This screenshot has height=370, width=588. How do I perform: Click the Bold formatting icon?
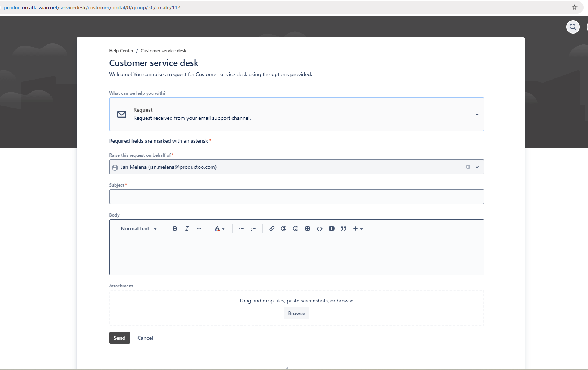[x=175, y=228]
